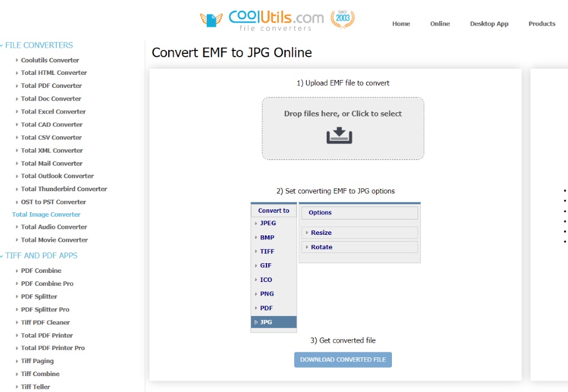
Task: Open Tiff Combine link
Action: pos(40,374)
